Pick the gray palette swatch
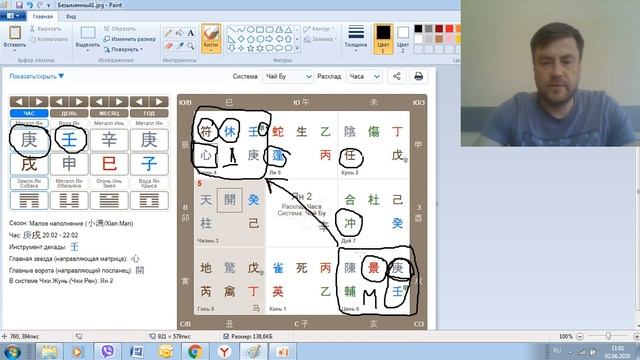Viewport: 640px width, 360px height. pos(429,29)
